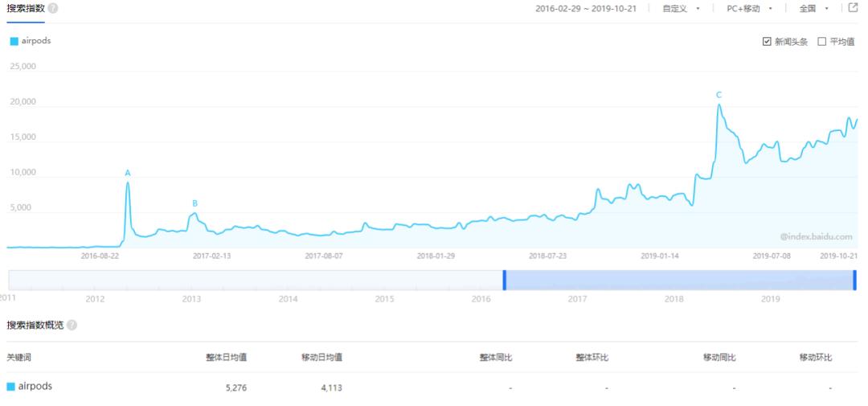Screen dimensions: 868x406
Task: Click the 2017-02-13 x-axis date label
Action: [212, 256]
